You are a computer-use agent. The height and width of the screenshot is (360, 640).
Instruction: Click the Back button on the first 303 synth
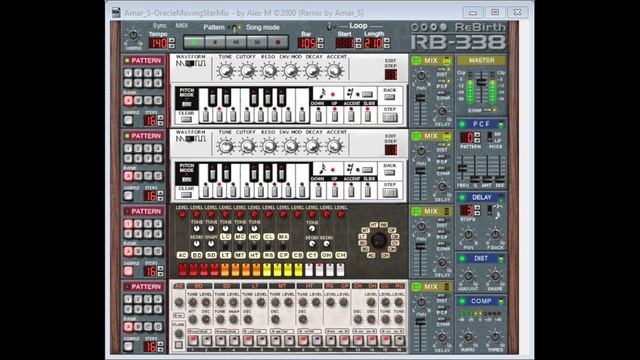point(389,97)
